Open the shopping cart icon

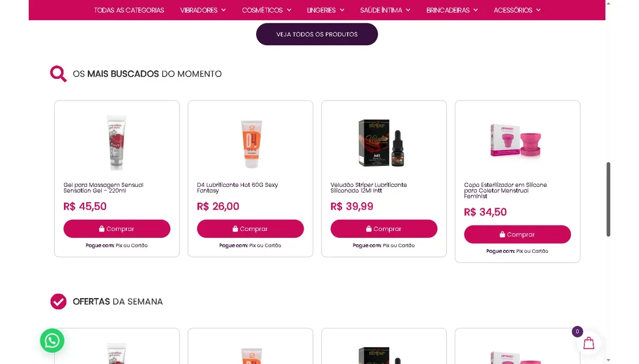coord(588,343)
